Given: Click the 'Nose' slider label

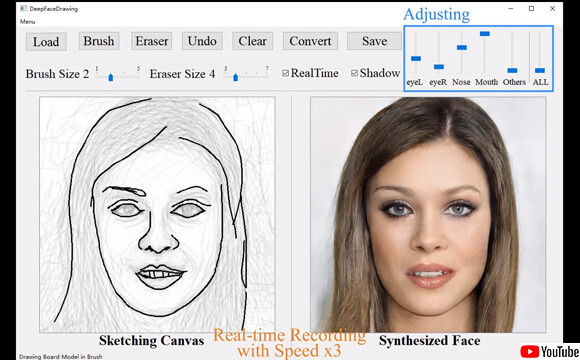Looking at the screenshot, I should [461, 82].
